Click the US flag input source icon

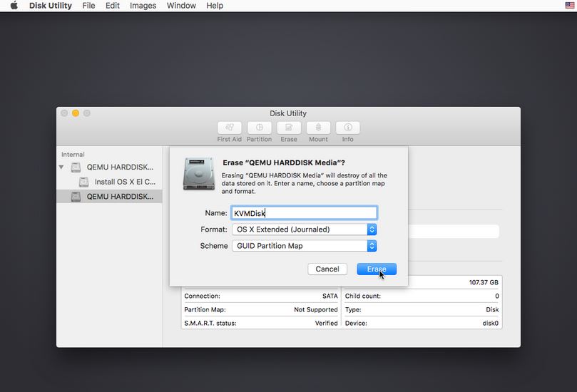(570, 5)
